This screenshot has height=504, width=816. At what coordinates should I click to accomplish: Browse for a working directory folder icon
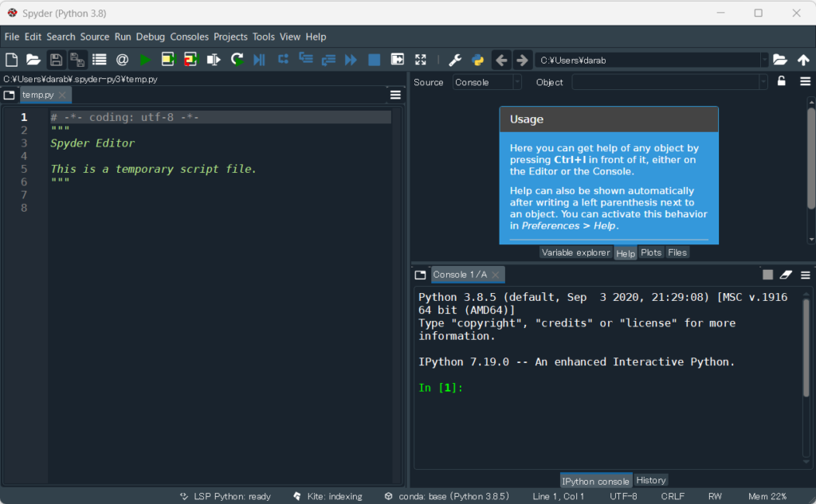point(779,60)
